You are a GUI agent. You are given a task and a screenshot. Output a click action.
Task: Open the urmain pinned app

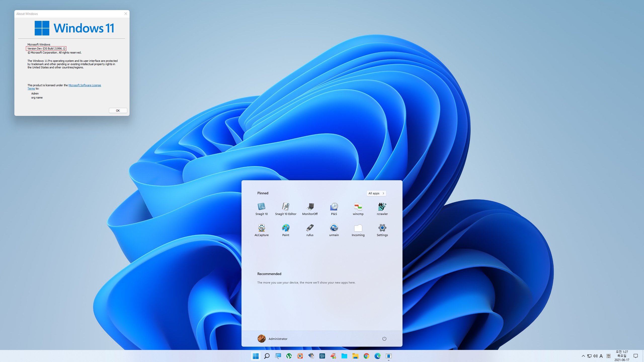(334, 230)
